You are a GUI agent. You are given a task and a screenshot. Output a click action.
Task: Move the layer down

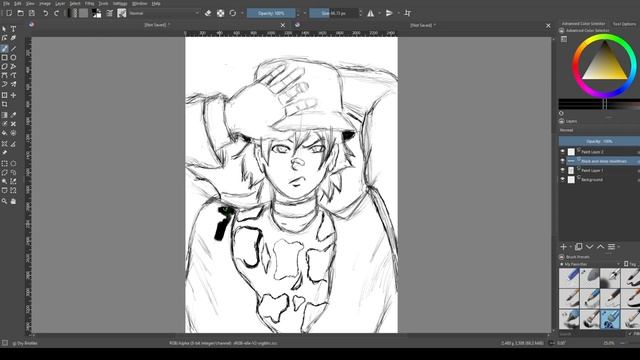click(x=589, y=247)
